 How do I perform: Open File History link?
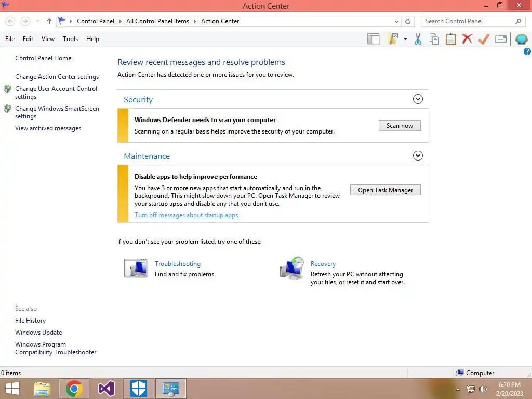pyautogui.click(x=30, y=321)
